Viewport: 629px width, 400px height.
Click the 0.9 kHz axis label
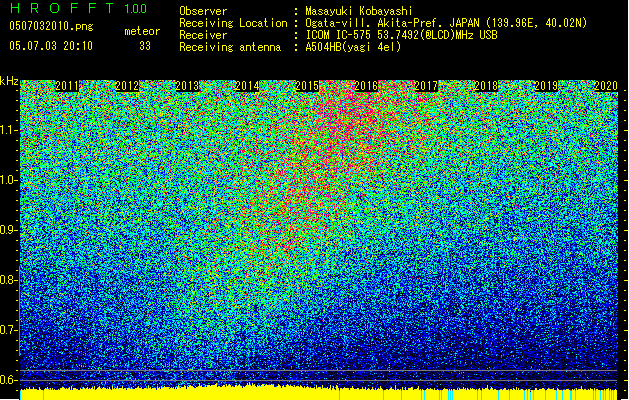click(x=8, y=230)
